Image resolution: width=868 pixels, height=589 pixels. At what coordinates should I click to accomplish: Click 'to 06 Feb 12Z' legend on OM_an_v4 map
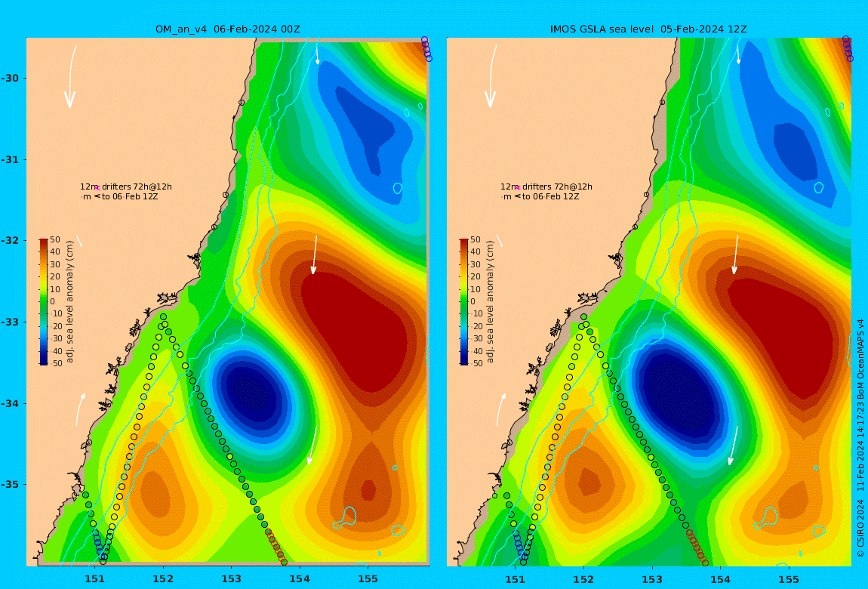tap(130, 196)
